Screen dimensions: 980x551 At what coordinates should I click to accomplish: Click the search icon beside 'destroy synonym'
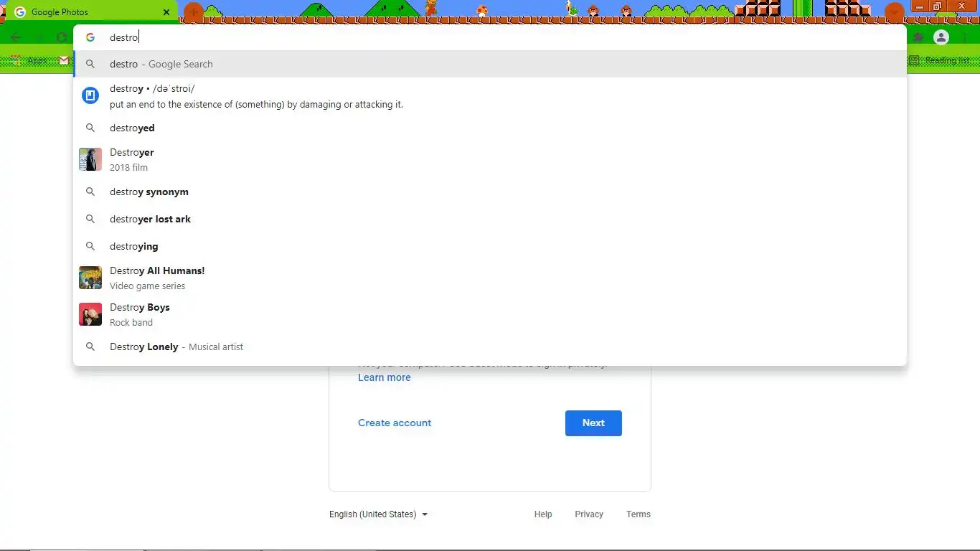(x=90, y=192)
